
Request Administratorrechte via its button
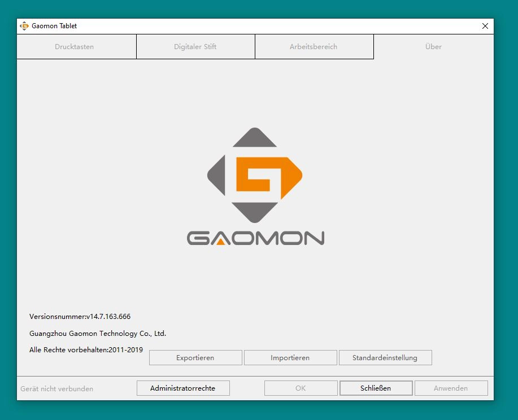tap(183, 388)
